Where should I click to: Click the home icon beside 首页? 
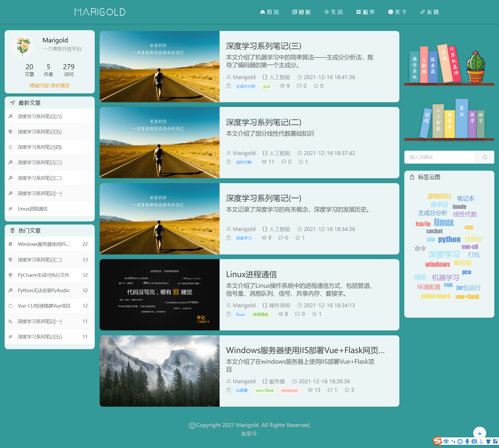(262, 12)
